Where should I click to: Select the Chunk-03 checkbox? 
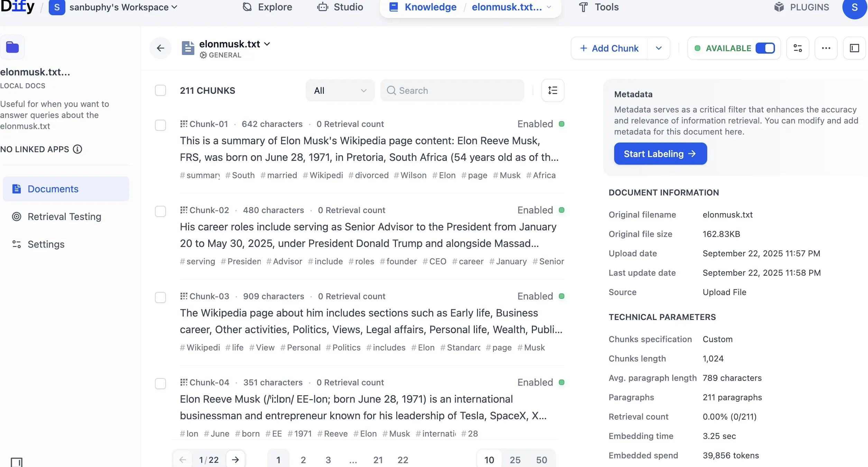coord(160,297)
